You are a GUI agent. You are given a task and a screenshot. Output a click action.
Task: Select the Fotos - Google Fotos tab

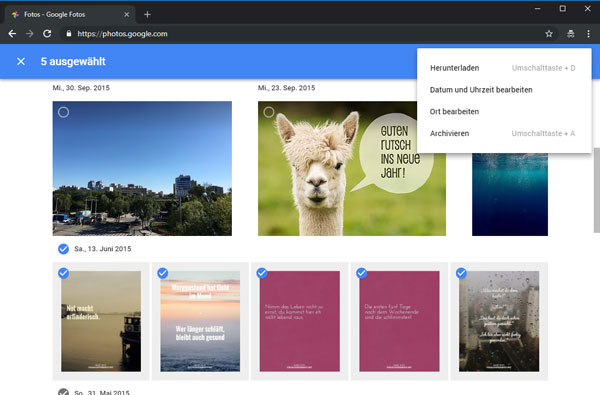coord(70,15)
